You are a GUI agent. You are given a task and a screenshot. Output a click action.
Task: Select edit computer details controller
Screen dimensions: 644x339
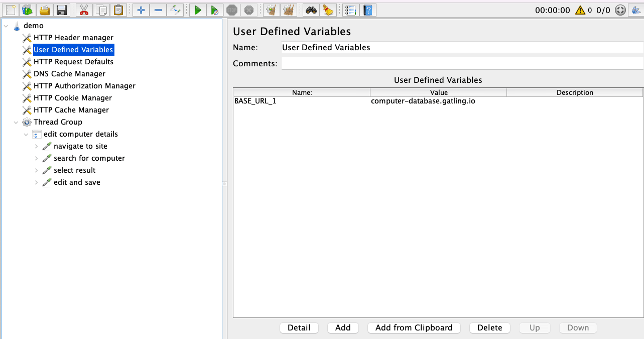pyautogui.click(x=81, y=134)
